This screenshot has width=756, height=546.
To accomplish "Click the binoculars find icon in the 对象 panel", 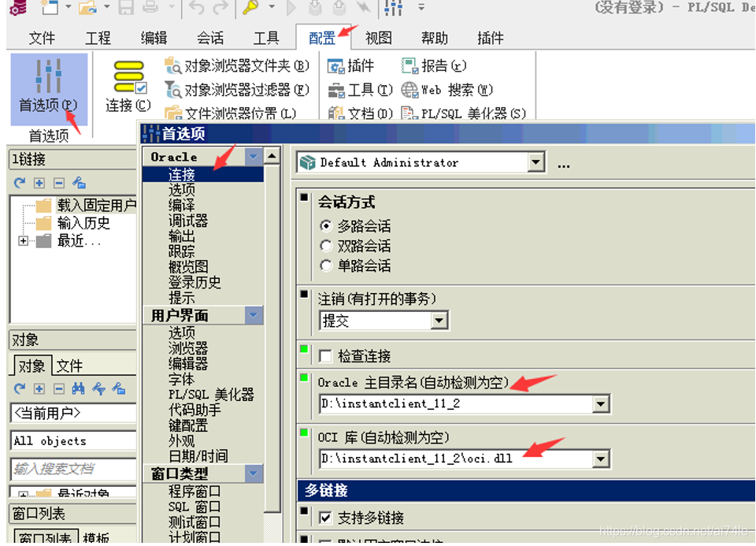I will click(78, 388).
